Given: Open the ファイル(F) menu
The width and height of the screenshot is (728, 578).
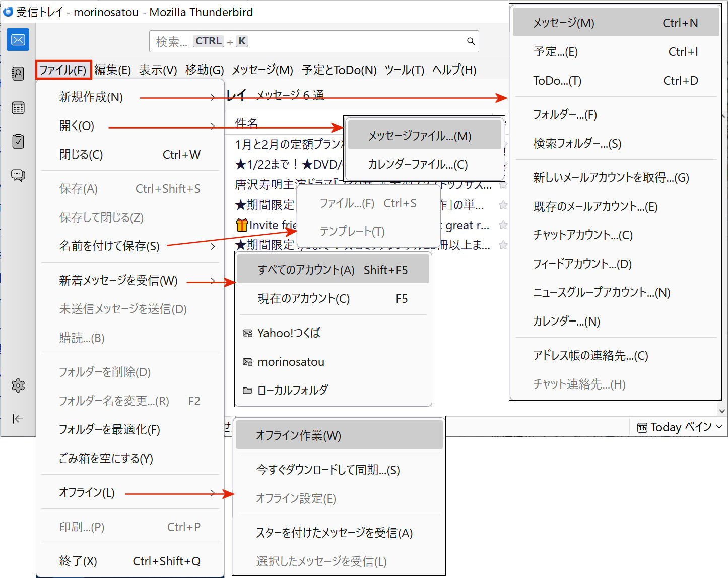Looking at the screenshot, I should coord(63,70).
